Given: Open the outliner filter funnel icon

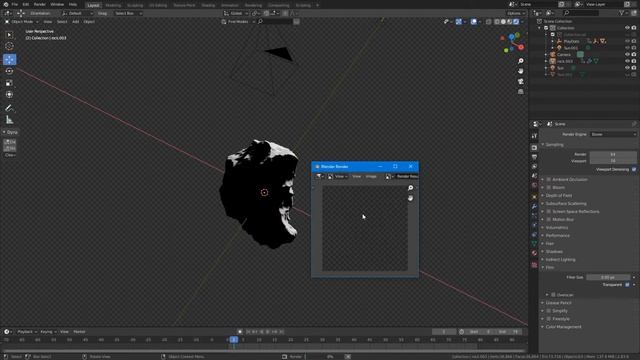Looking at the screenshot, I should (x=622, y=13).
